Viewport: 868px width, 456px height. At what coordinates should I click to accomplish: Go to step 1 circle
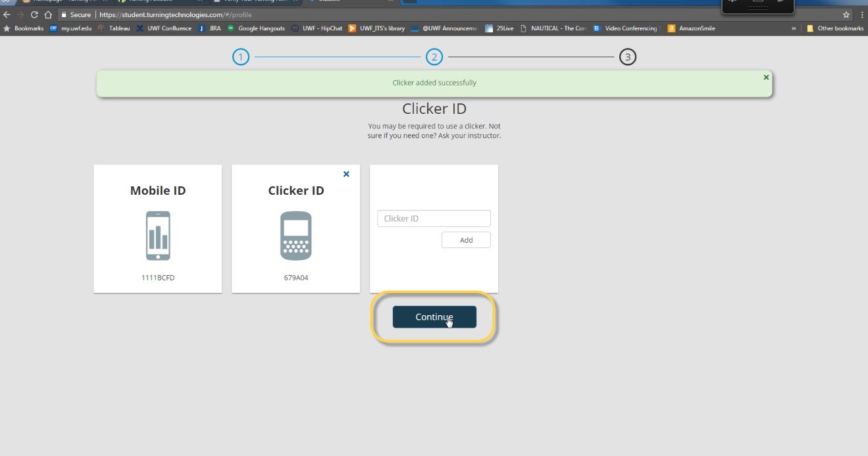point(241,57)
